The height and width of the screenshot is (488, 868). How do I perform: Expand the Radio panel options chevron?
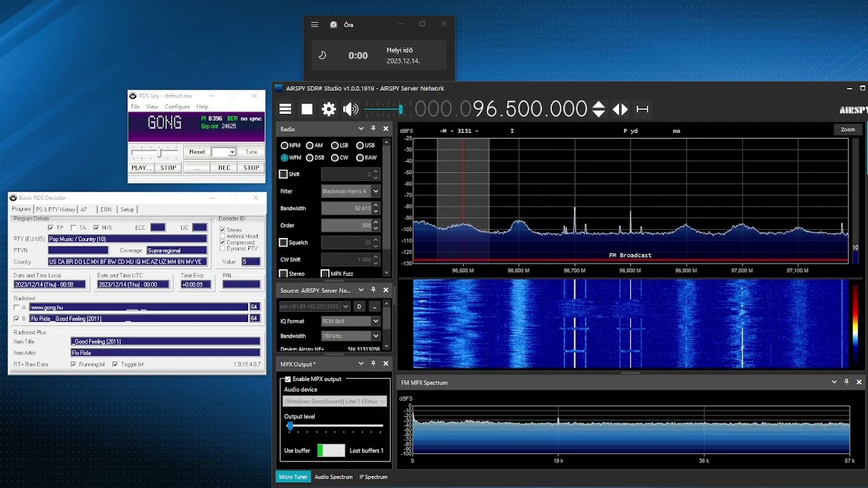click(361, 129)
